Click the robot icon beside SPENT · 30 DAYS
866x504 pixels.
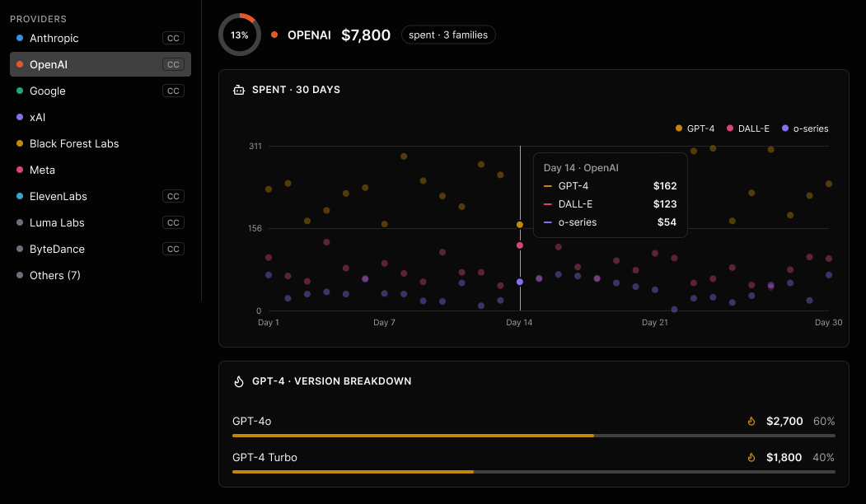coord(239,90)
